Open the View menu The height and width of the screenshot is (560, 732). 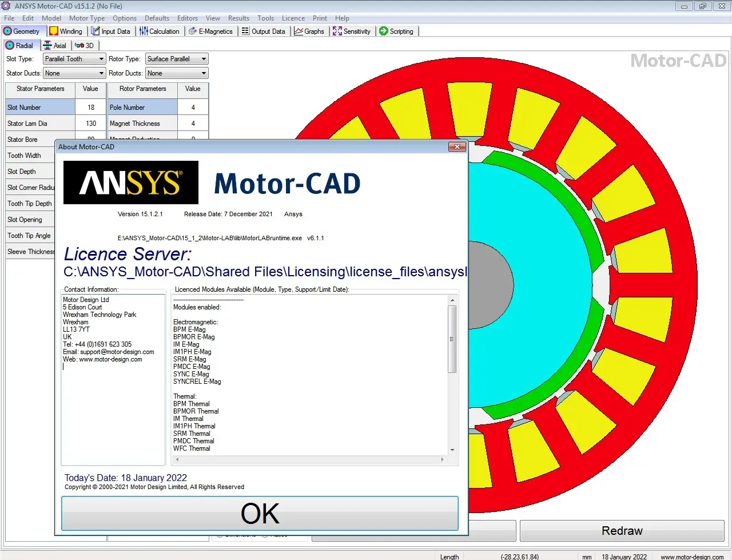(213, 18)
